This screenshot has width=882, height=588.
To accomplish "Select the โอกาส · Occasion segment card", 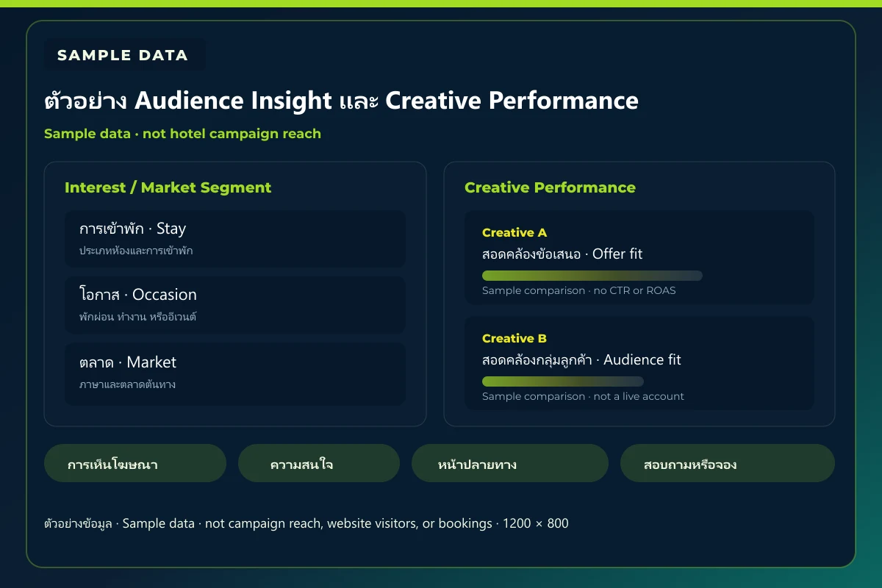I will pyautogui.click(x=235, y=305).
